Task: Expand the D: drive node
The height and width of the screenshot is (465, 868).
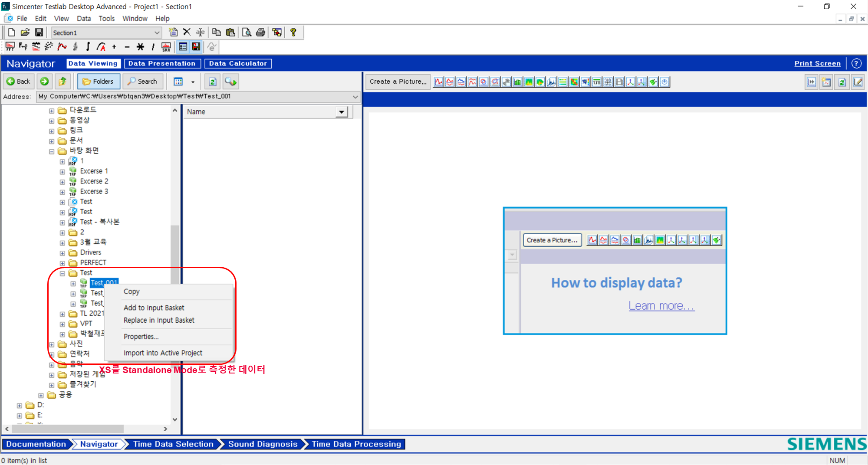Action: [20, 406]
